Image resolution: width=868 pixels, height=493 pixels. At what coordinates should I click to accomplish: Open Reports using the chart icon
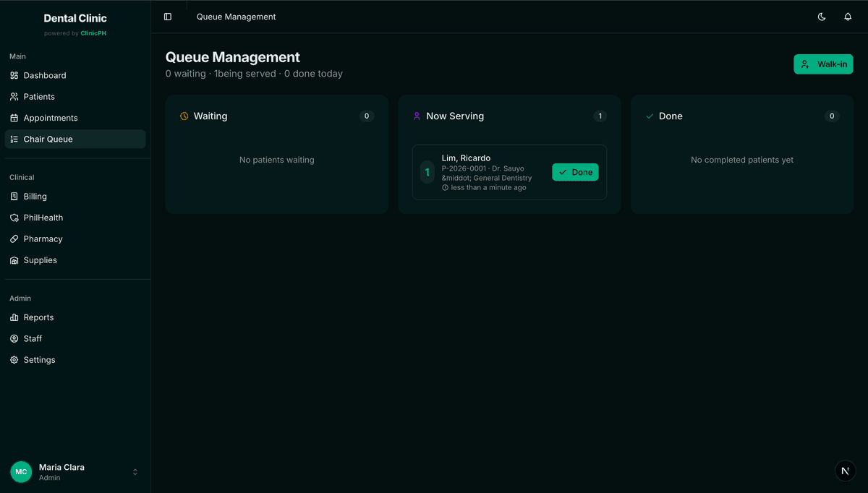(14, 317)
